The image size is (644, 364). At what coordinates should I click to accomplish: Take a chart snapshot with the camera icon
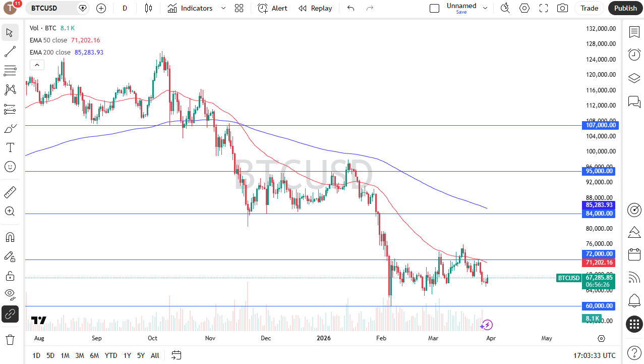(562, 8)
